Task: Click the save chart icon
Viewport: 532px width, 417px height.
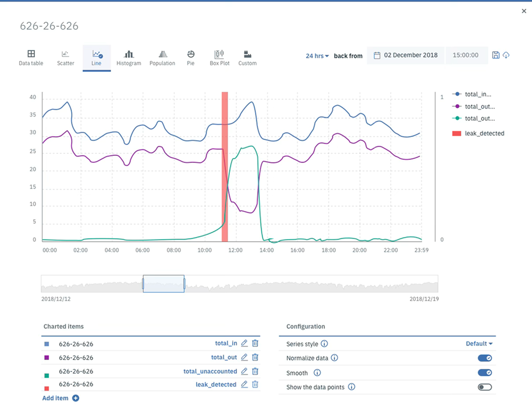Action: (496, 55)
